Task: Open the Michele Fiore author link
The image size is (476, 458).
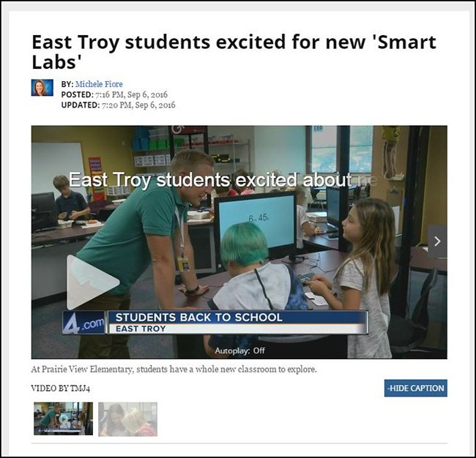Action: [99, 84]
